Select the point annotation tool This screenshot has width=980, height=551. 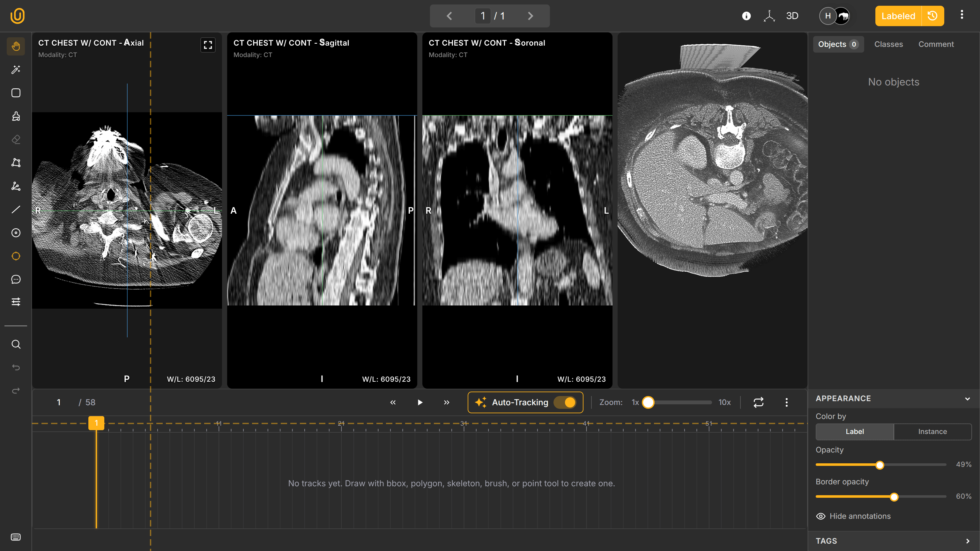pos(16,233)
